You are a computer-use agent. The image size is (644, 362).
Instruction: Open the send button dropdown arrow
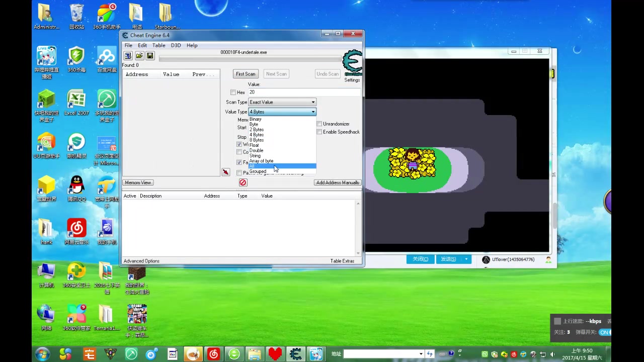tap(466, 259)
